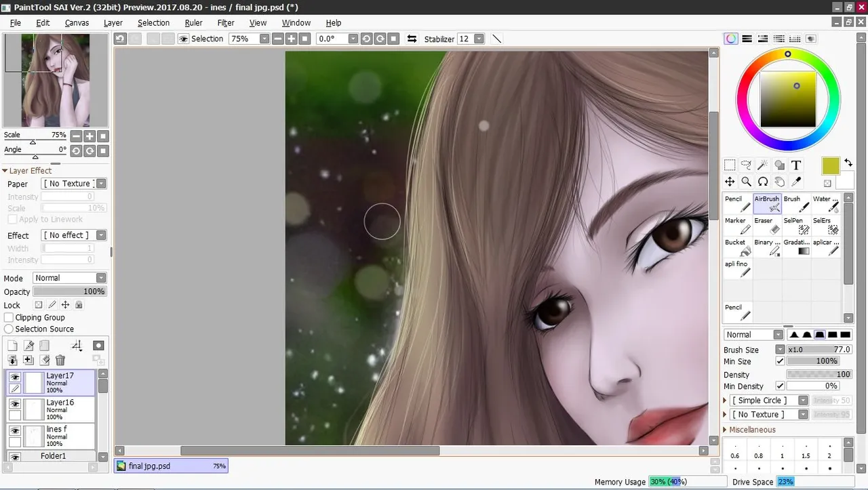Toggle the preserve opacity lock
Screen dimensions: 868x490
point(39,305)
